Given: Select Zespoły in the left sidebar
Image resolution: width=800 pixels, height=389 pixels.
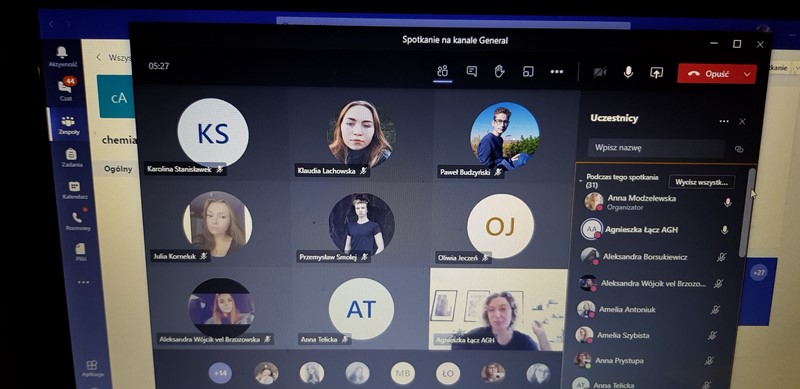Looking at the screenshot, I should [x=68, y=126].
